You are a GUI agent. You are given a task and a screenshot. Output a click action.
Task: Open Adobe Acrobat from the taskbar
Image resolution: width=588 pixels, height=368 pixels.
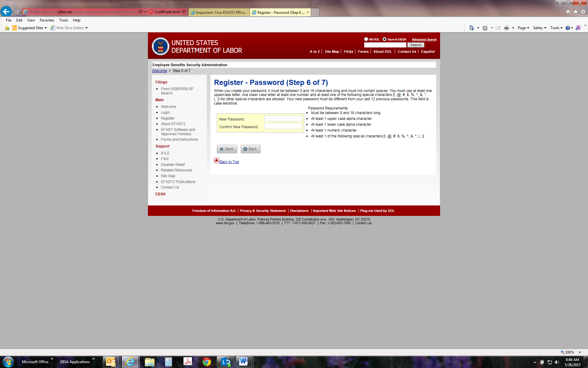click(x=187, y=362)
